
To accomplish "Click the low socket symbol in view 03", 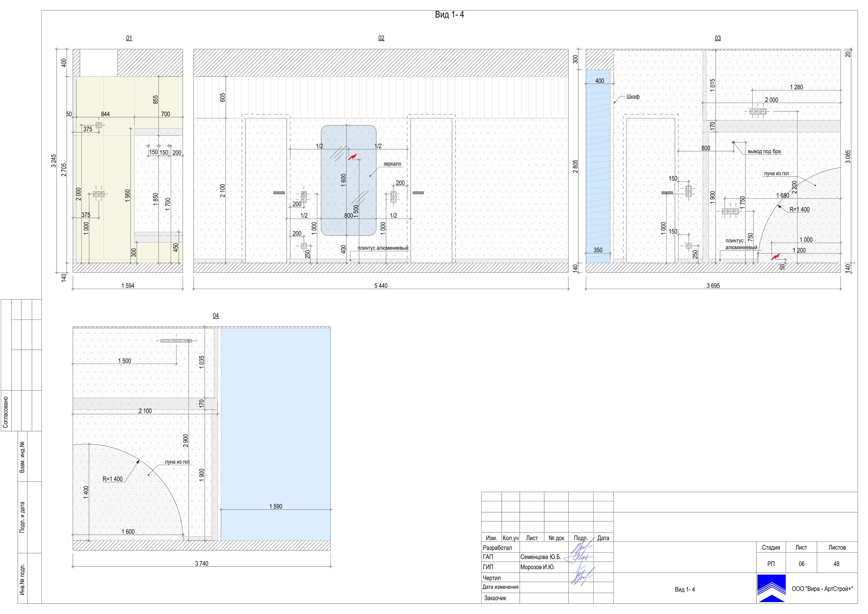I will (x=688, y=246).
